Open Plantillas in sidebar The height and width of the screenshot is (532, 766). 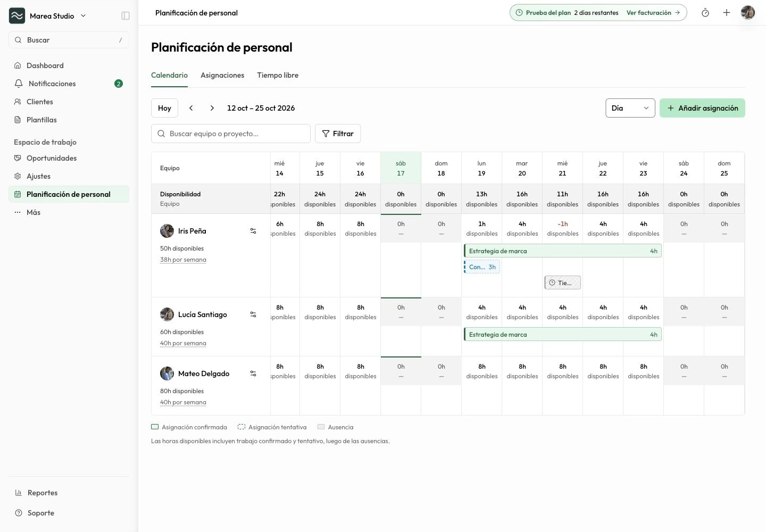[69, 120]
